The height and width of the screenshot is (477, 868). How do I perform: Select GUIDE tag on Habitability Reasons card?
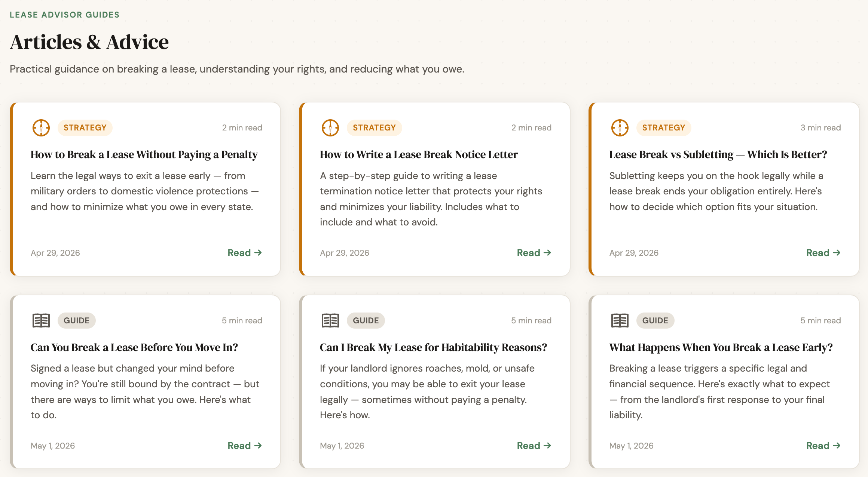point(366,320)
